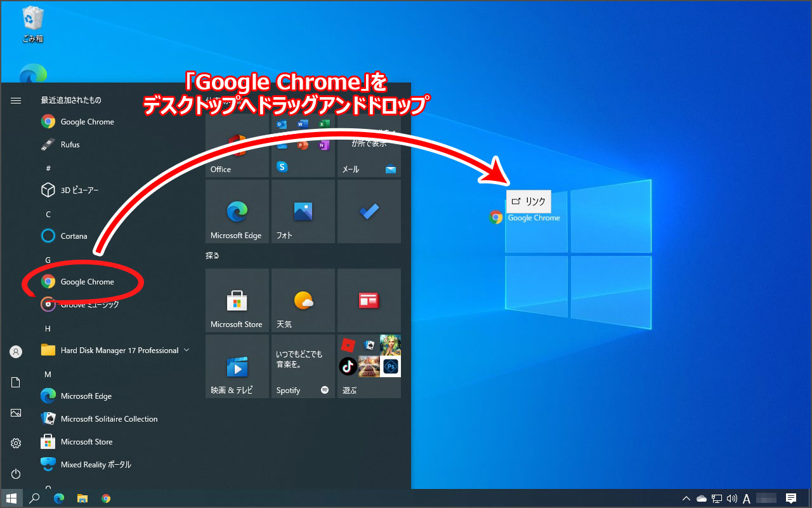
Task: Open the フォト tile
Action: [x=303, y=211]
